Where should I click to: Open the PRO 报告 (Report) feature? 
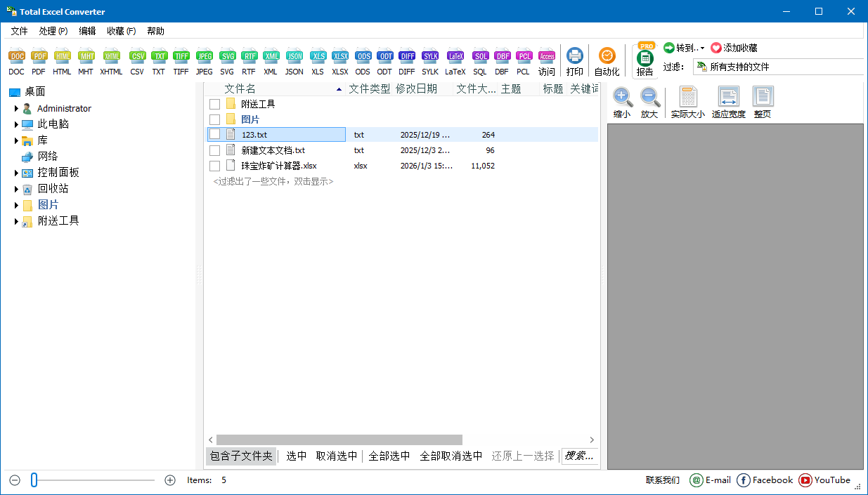[644, 60]
